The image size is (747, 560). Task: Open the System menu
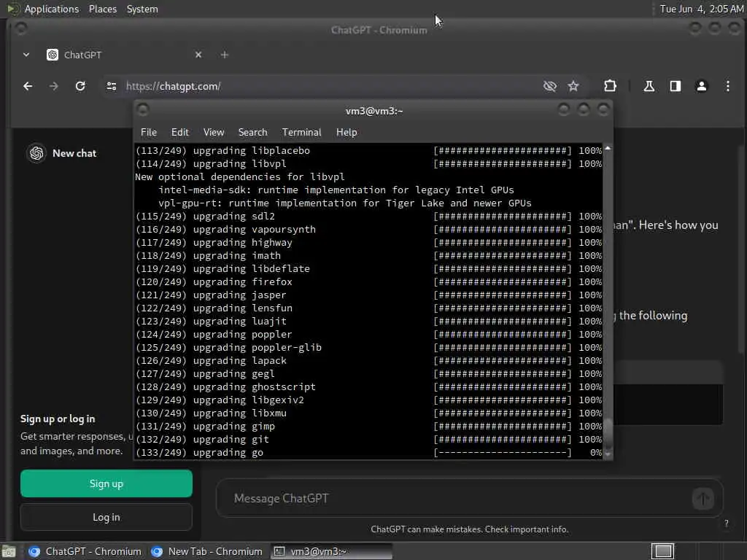[x=142, y=9]
